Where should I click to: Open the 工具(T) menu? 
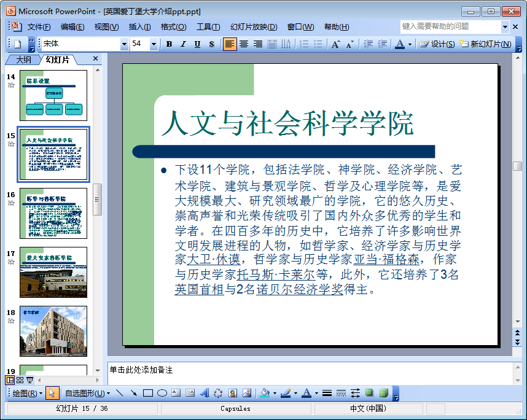pos(208,27)
